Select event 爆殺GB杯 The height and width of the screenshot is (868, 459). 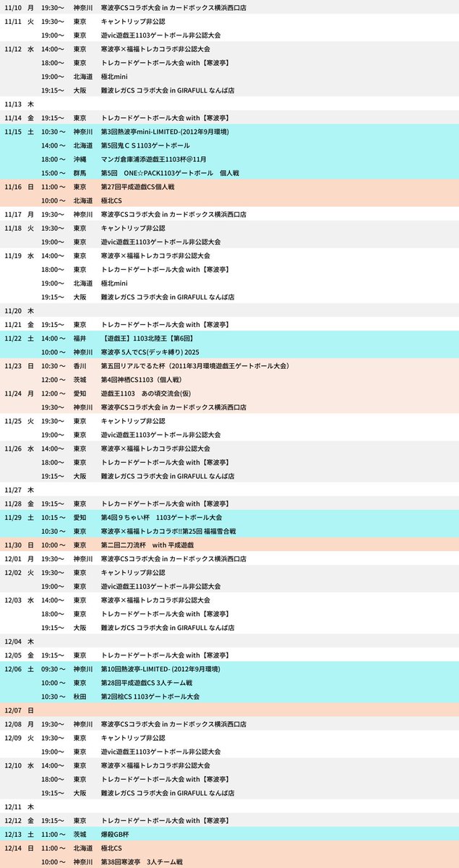pyautogui.click(x=116, y=834)
